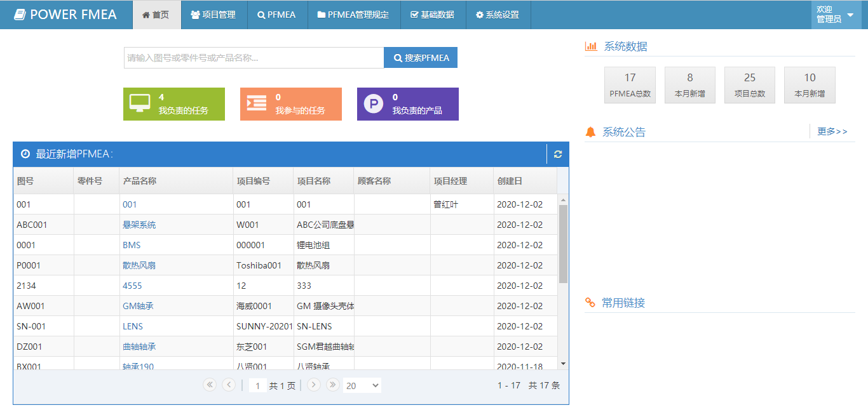This screenshot has height=417, width=868.
Task: Open the 基础数据 menu
Action: pyautogui.click(x=433, y=15)
